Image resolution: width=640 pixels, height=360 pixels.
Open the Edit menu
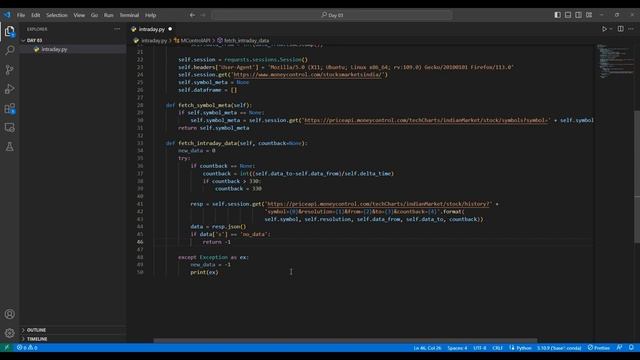pos(36,15)
